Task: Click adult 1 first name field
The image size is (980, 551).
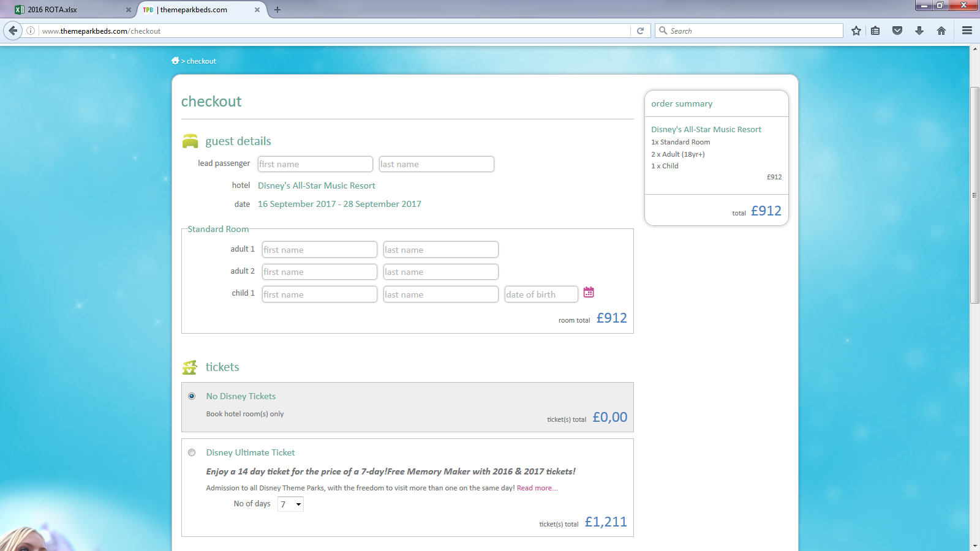Action: (320, 250)
